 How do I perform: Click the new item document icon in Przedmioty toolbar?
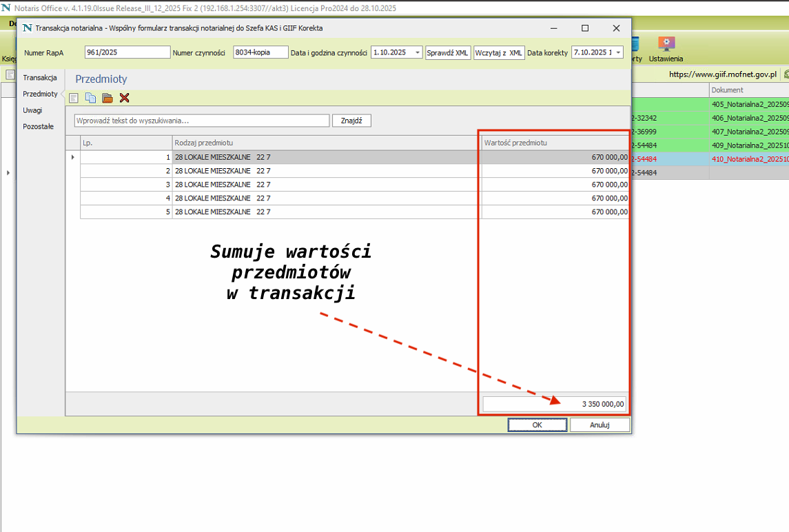coord(74,98)
